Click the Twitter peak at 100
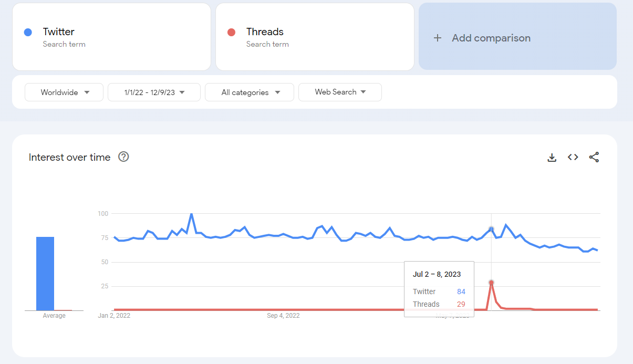This screenshot has height=364, width=633. tap(191, 214)
